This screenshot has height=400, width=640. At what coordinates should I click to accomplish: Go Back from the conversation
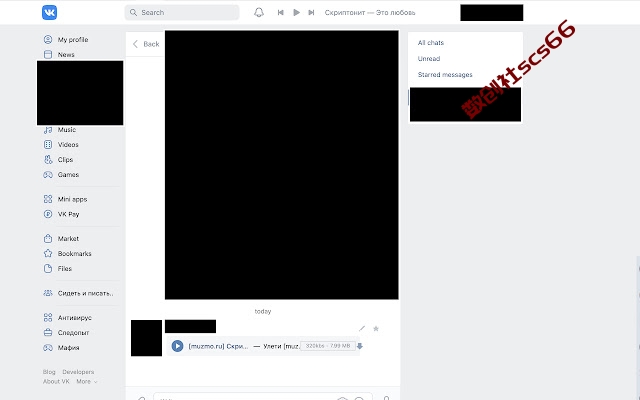(x=146, y=44)
